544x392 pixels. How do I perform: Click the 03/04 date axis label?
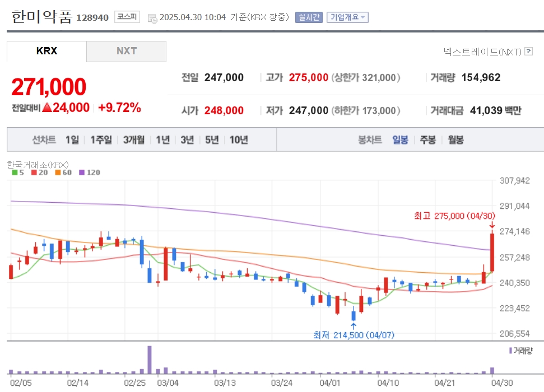(168, 383)
